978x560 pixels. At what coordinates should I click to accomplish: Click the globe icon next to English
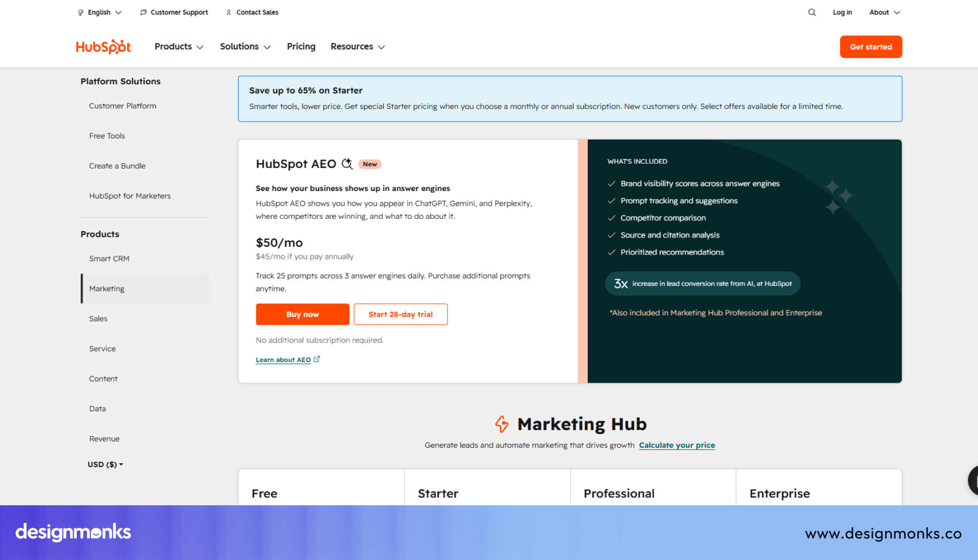[x=81, y=12]
